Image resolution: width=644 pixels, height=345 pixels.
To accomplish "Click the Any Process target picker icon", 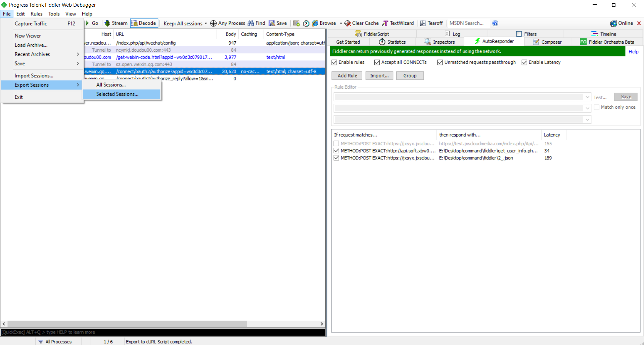I will pos(213,23).
